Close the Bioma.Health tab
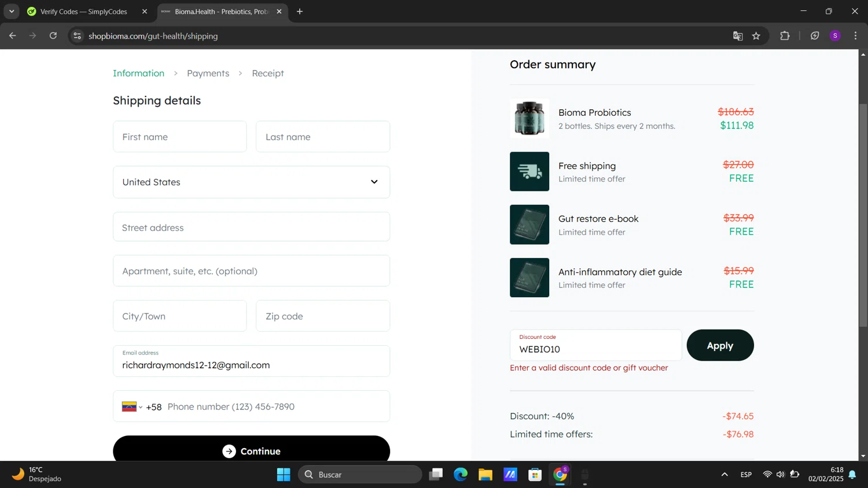This screenshot has height=488, width=868. 279,12
